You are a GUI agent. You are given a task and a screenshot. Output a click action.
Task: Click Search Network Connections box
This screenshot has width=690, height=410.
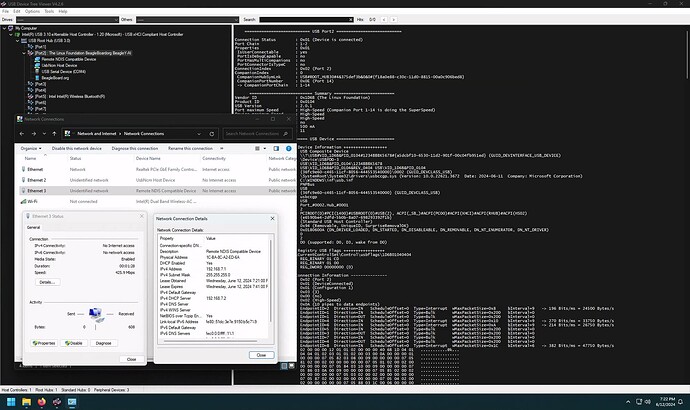257,134
